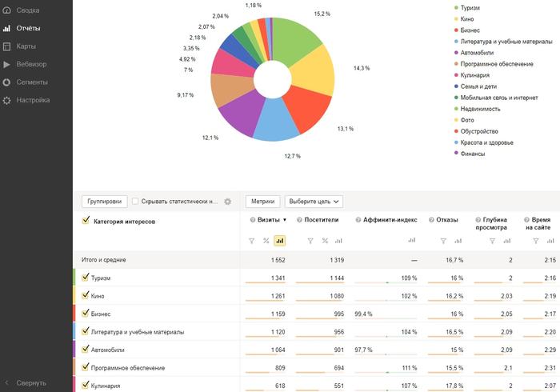Click highlighted bar chart icon under Визиты
The image size is (560, 392).
click(x=280, y=241)
